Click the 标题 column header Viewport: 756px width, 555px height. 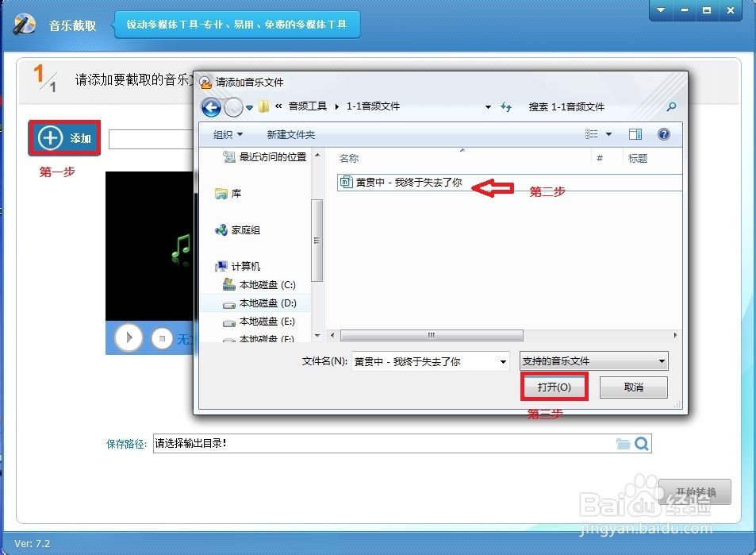click(637, 158)
